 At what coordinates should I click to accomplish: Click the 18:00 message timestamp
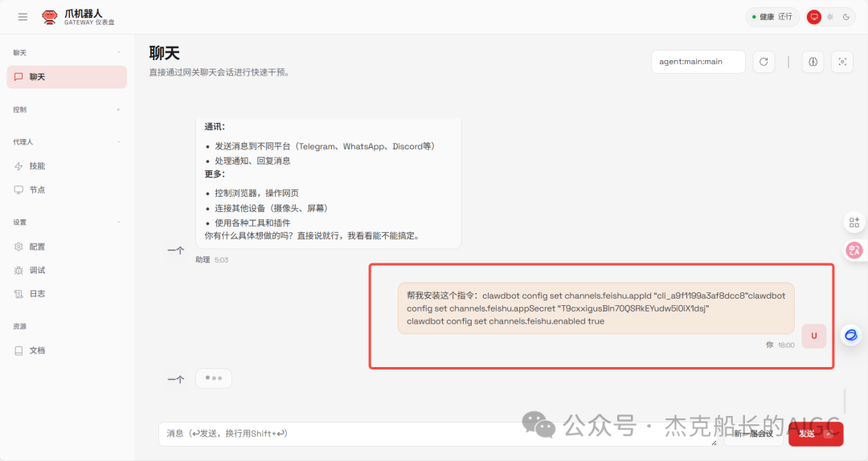(786, 345)
